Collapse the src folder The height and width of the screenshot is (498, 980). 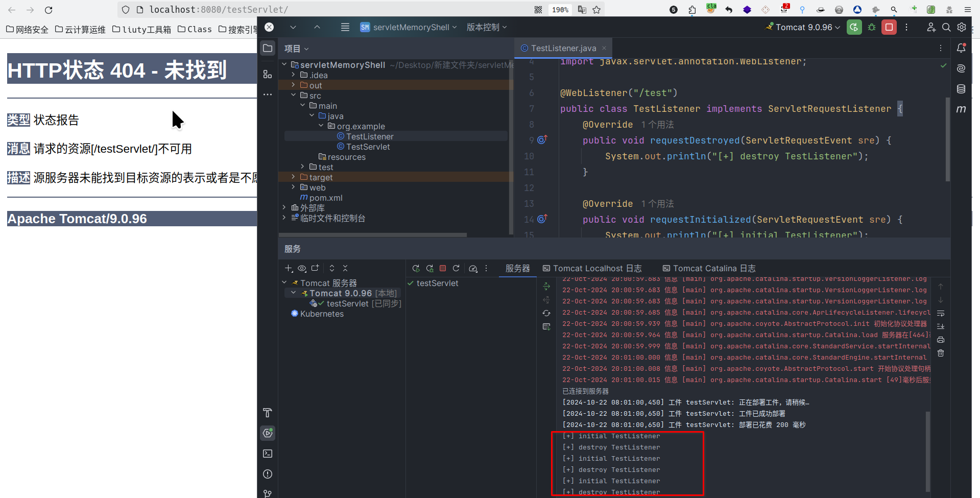(294, 95)
